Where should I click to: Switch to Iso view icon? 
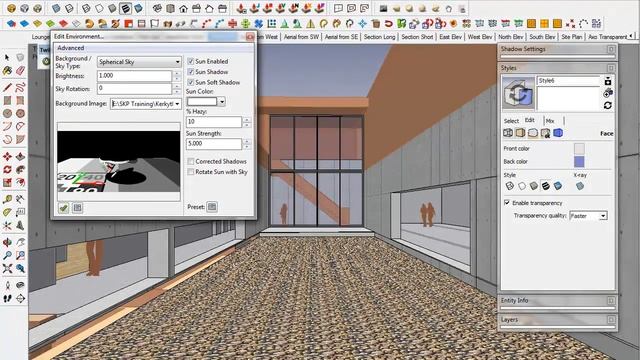(x=157, y=8)
